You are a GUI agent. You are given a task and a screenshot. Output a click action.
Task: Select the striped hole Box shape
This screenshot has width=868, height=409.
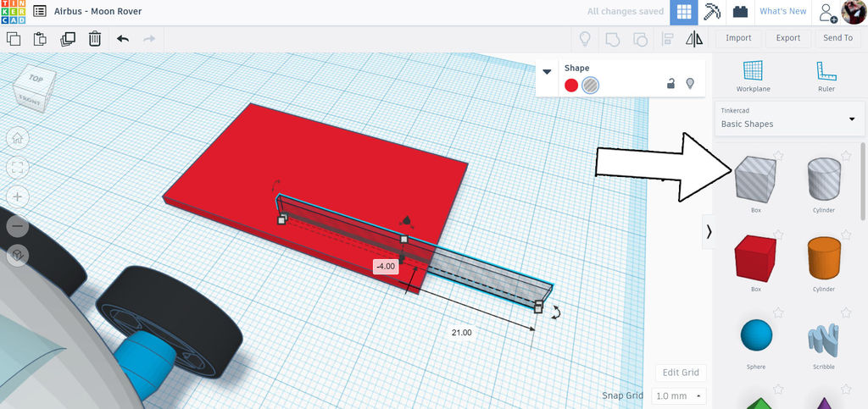[x=755, y=179]
